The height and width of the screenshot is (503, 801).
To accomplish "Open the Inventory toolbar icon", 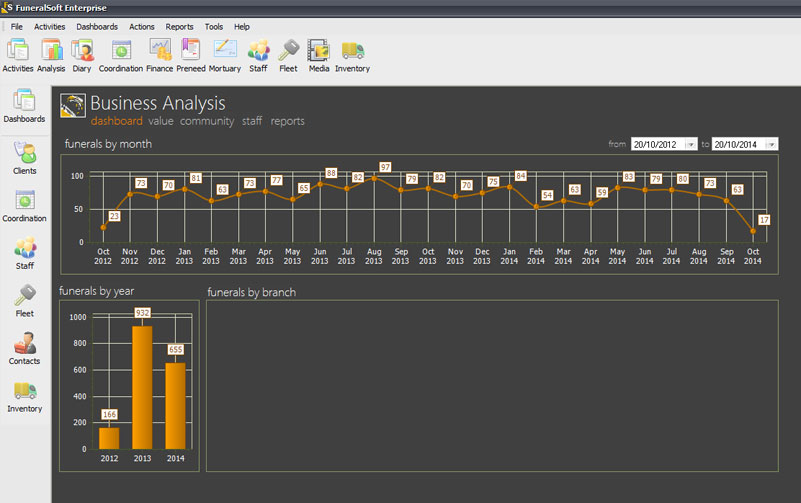I will (352, 56).
